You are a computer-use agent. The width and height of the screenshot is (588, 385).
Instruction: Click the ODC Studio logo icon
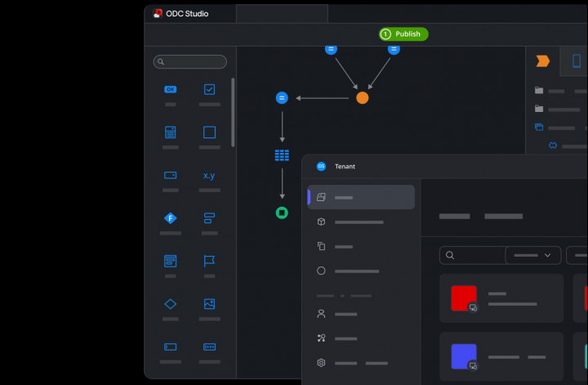[x=158, y=14]
